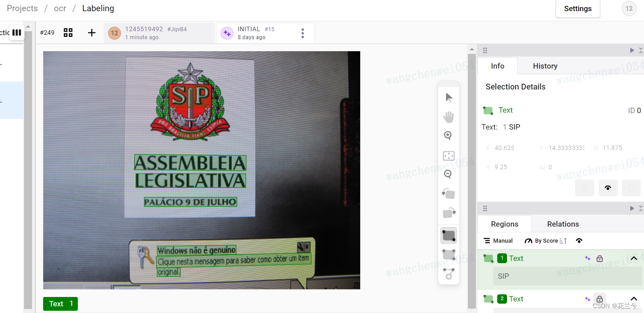Select the INITIAL #15 prediction tab

coord(266,33)
